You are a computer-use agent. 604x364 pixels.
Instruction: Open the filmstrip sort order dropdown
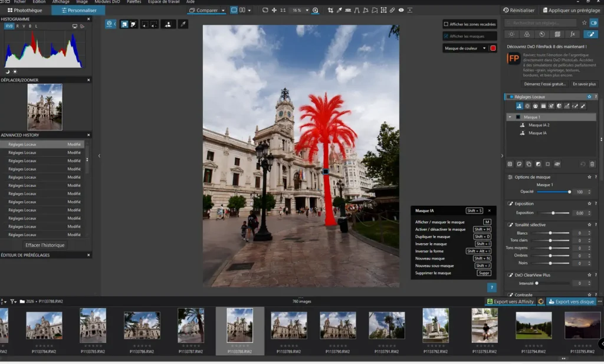4,301
